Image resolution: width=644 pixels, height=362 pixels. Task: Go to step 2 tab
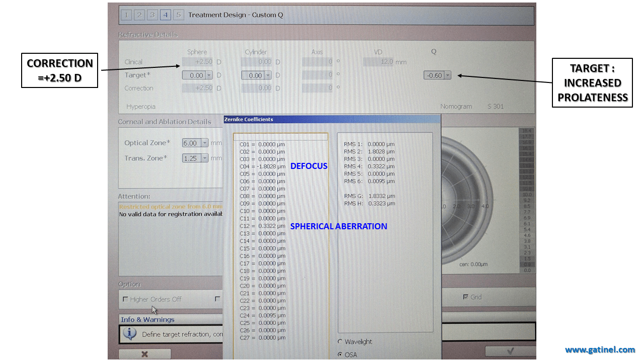pyautogui.click(x=139, y=15)
